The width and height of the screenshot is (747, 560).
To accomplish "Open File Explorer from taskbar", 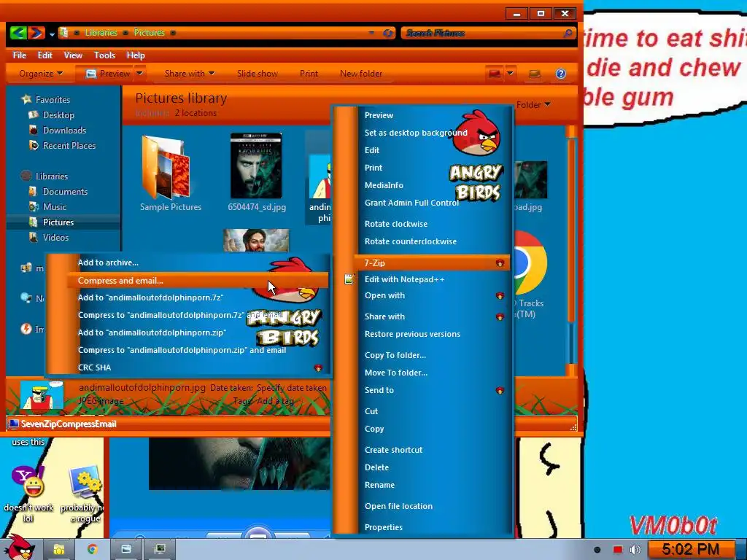I will [59, 550].
